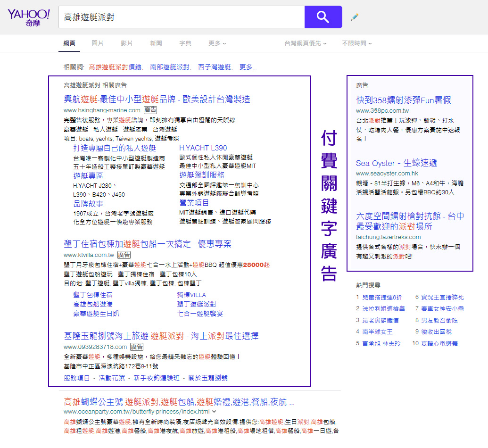Open sitelink 遊艇駕訓服務
488x448 pixels.
coord(202,175)
